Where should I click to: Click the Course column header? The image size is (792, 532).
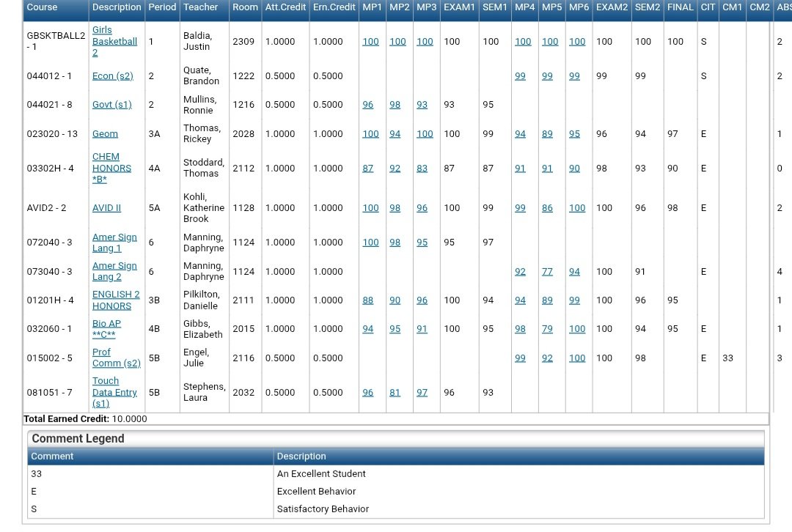[x=42, y=7]
